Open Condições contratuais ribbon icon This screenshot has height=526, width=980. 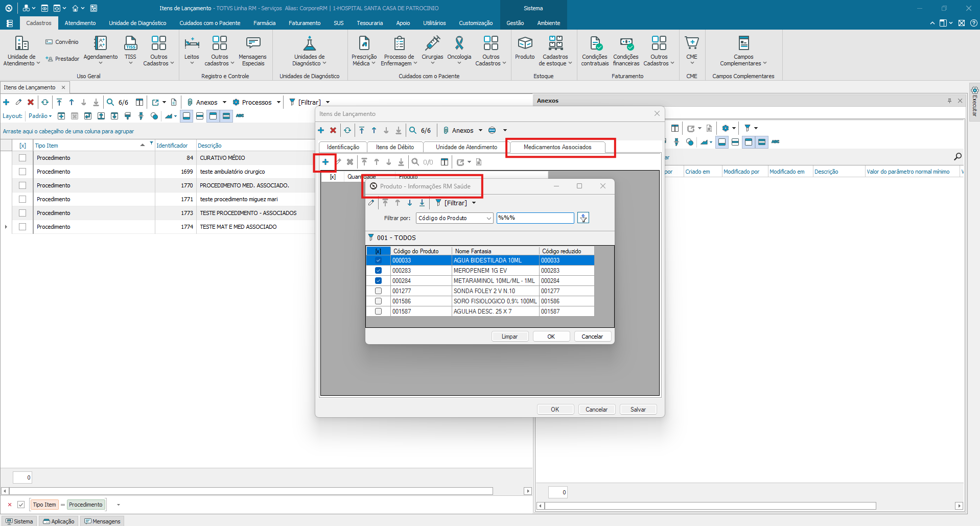click(x=595, y=51)
